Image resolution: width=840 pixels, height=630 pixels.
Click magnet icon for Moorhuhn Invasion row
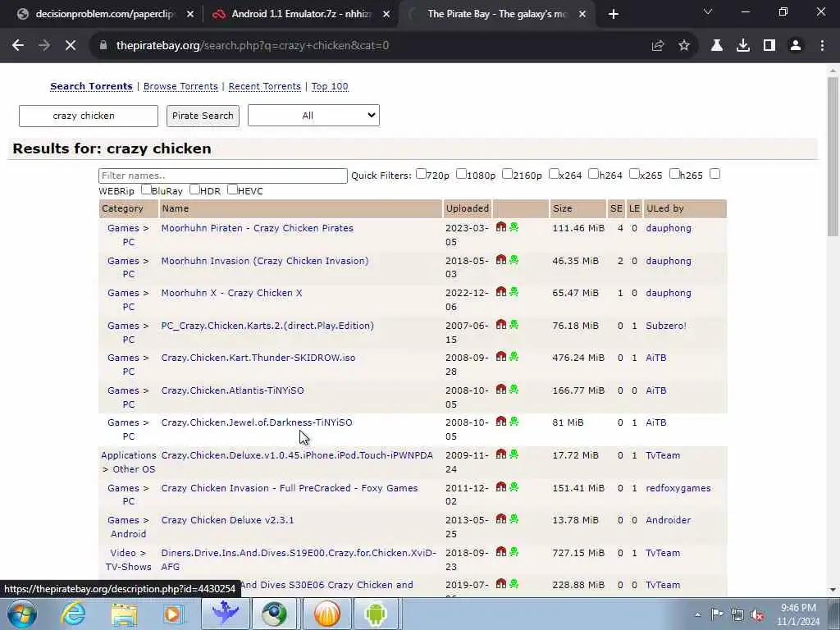(x=501, y=259)
